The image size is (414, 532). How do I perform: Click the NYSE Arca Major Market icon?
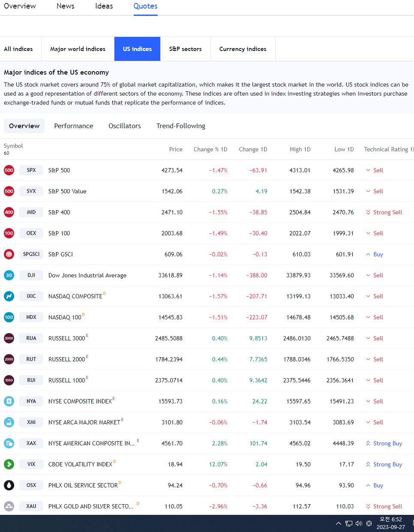pyautogui.click(x=9, y=422)
